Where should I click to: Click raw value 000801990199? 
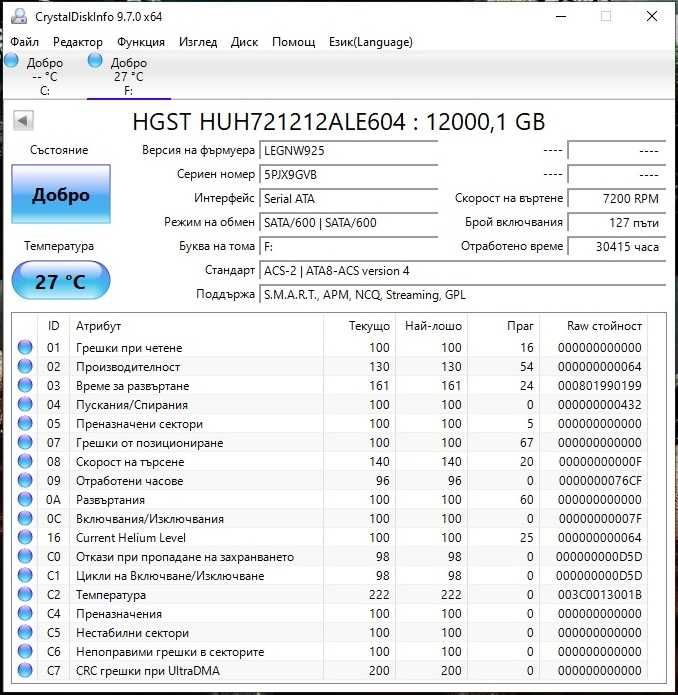click(600, 386)
